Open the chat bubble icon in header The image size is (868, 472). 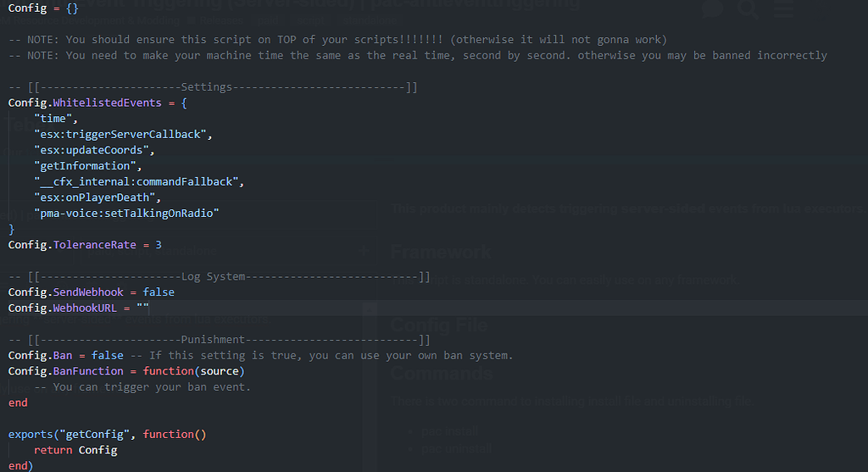pos(715,8)
